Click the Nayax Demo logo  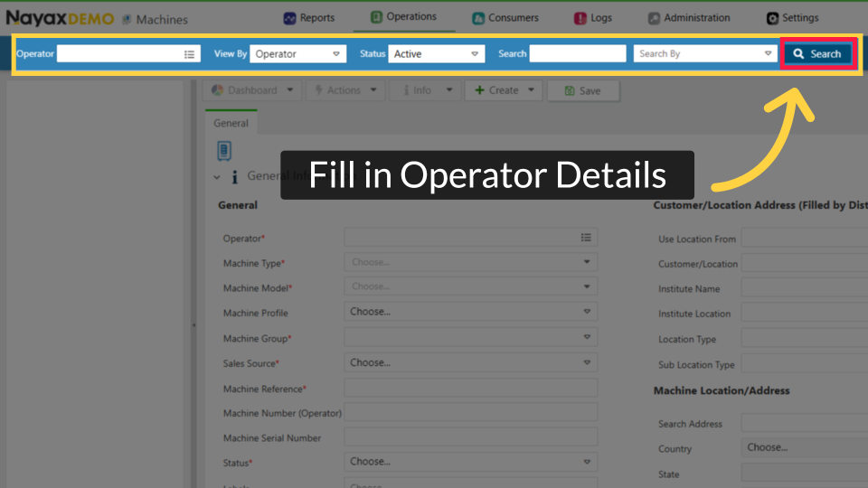click(x=60, y=18)
